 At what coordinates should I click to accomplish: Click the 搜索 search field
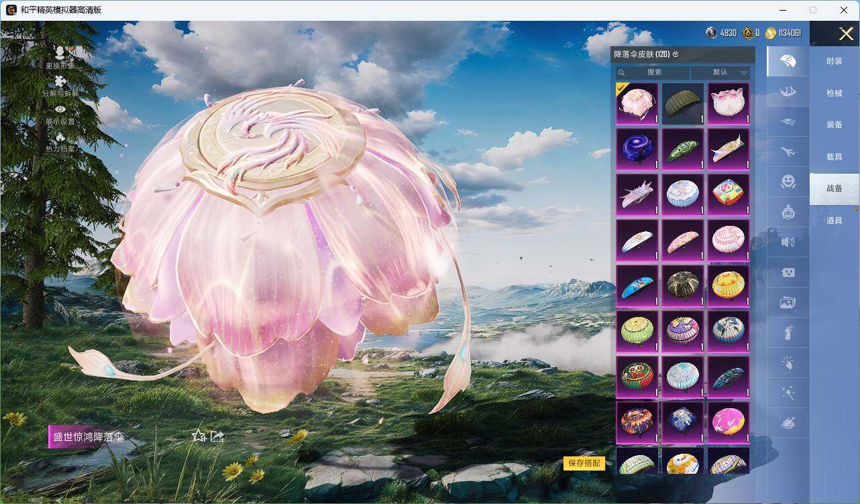click(653, 72)
